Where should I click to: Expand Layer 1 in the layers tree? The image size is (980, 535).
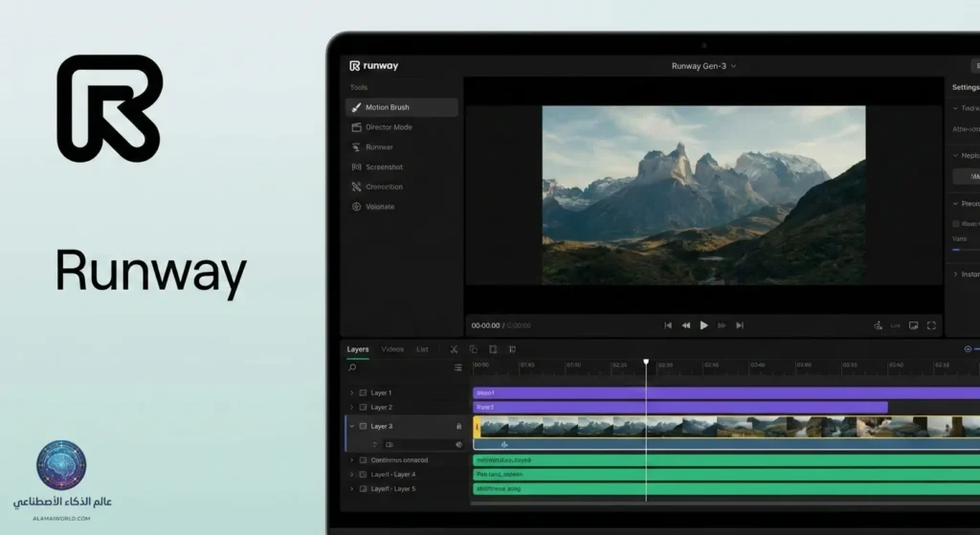(x=351, y=393)
